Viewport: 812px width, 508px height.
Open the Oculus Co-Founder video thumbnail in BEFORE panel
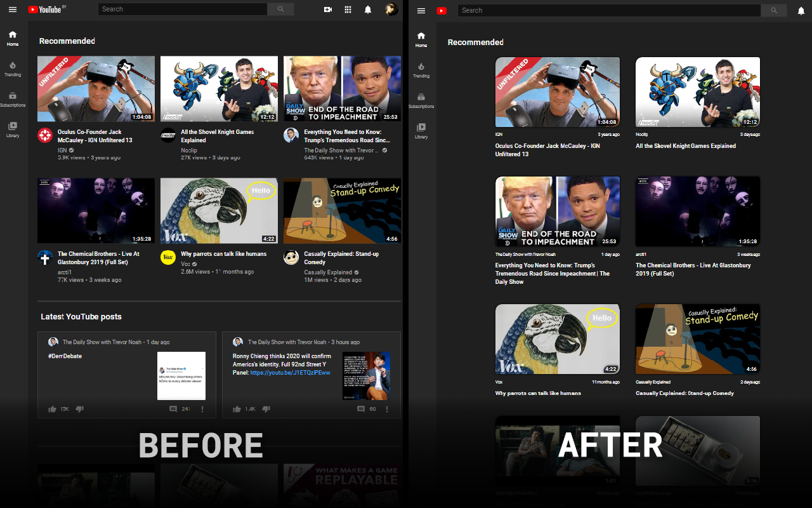[96, 89]
